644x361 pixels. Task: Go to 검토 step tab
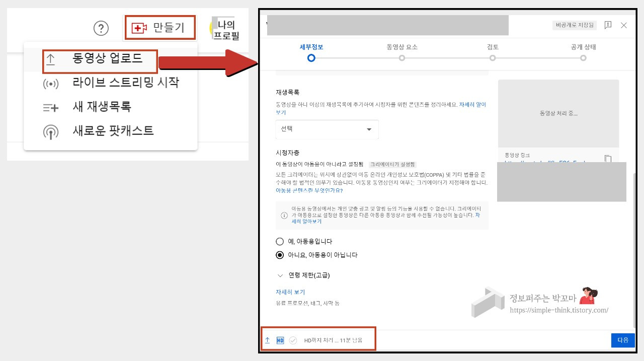pos(493,47)
